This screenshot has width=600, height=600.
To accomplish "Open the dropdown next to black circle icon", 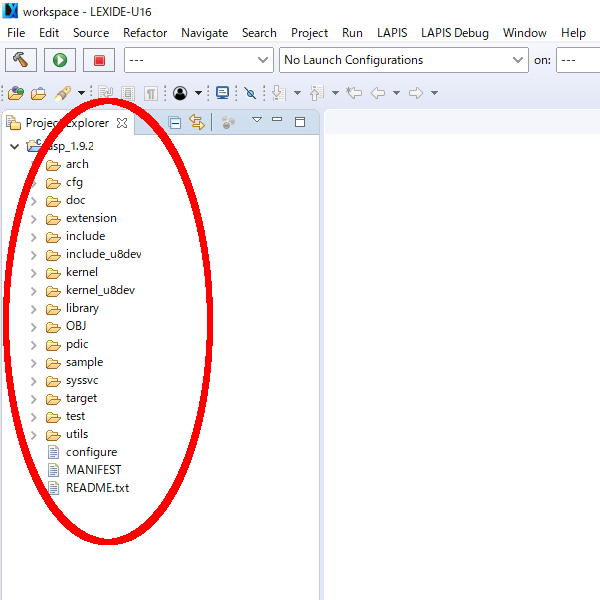I will (198, 93).
